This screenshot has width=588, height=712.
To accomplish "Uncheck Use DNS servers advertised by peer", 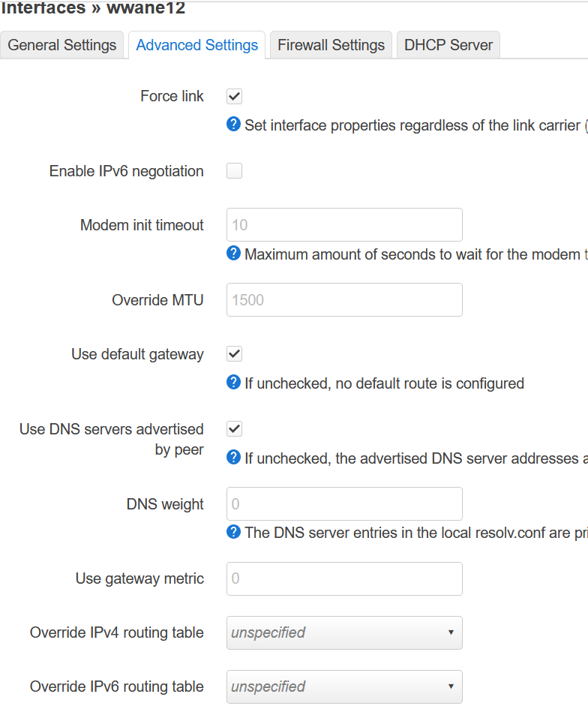I will tap(234, 428).
